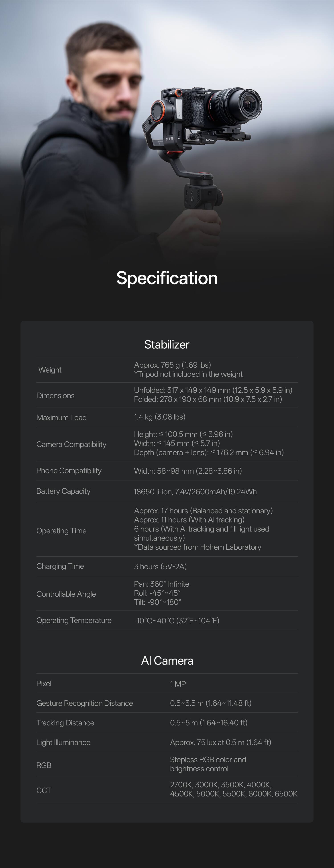Click the AI Camera section title

167,660
